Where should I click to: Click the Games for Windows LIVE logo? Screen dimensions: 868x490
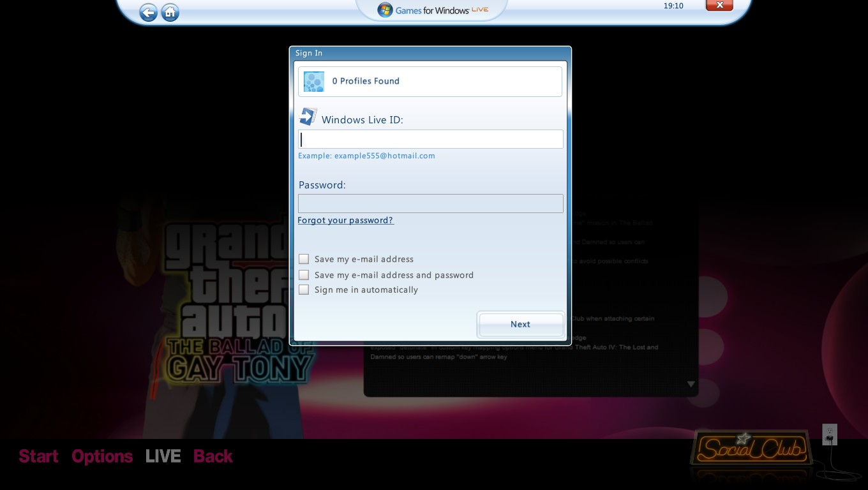coord(433,10)
